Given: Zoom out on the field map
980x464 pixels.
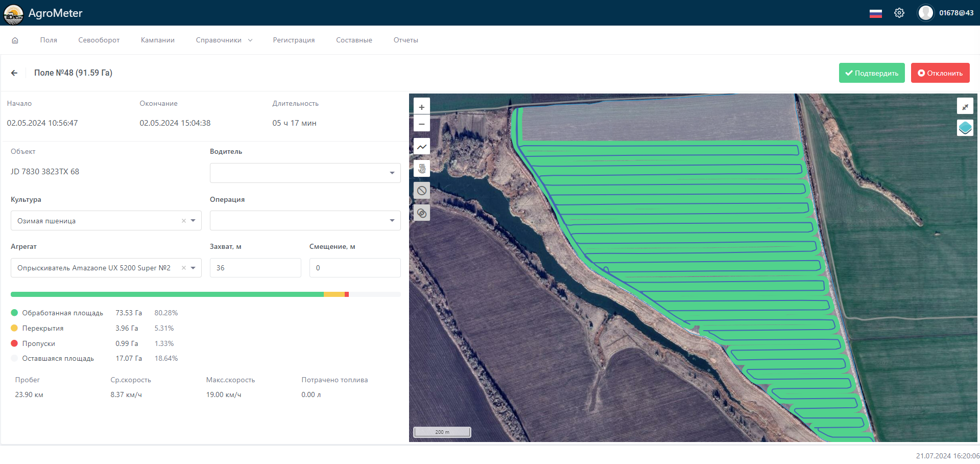Looking at the screenshot, I should click(421, 124).
